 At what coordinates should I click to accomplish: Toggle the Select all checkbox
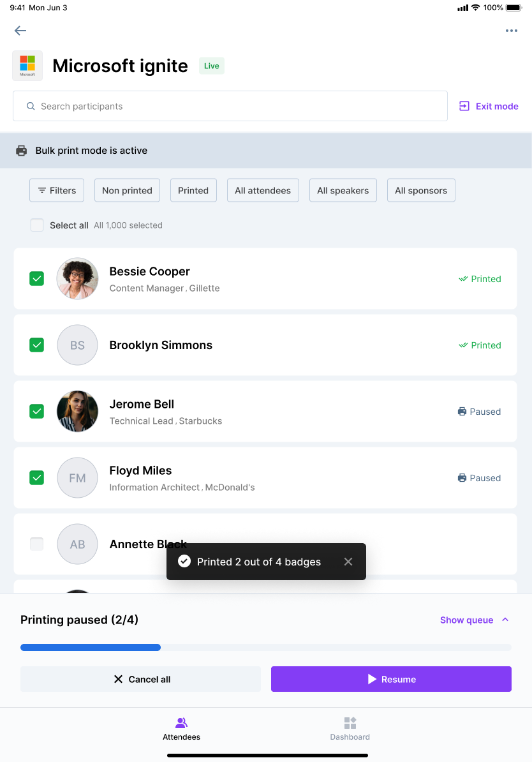(37, 225)
